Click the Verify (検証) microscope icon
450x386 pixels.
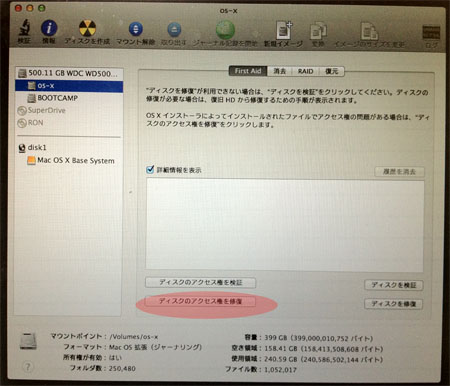pos(24,28)
